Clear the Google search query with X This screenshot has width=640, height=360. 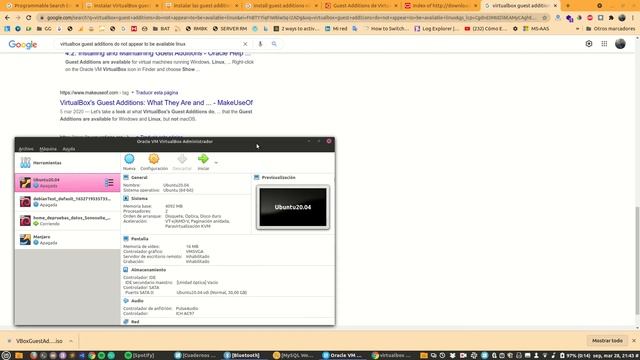tap(245, 44)
